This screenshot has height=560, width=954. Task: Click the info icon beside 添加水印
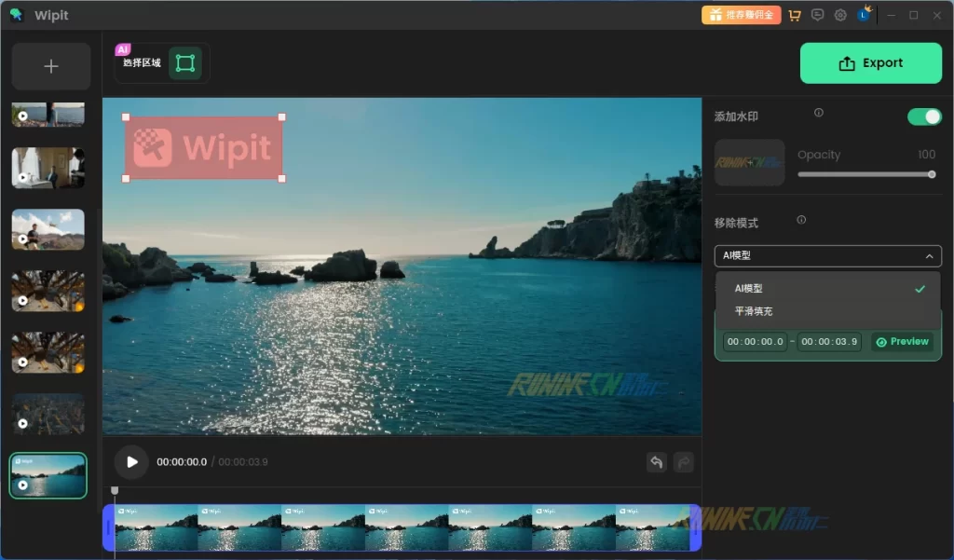(819, 113)
